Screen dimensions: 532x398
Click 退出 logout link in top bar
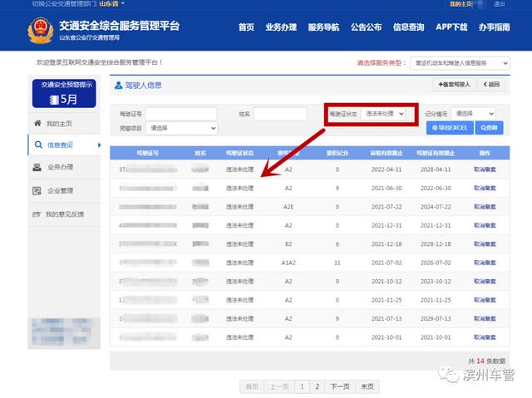(x=499, y=4)
